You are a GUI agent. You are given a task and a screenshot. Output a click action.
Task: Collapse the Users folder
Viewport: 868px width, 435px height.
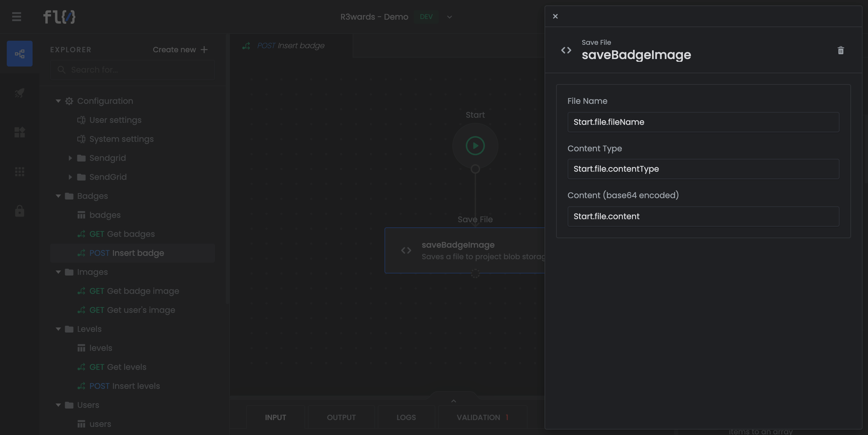pyautogui.click(x=58, y=405)
